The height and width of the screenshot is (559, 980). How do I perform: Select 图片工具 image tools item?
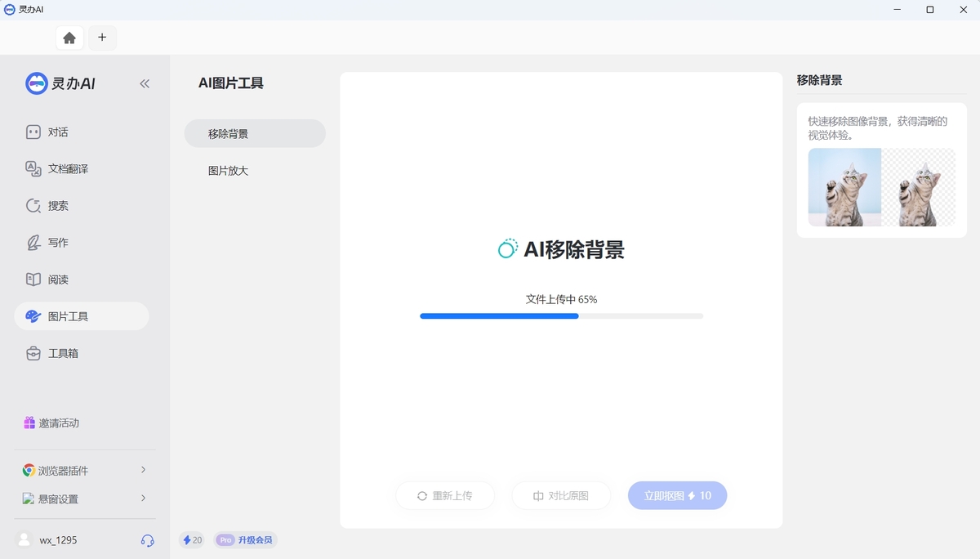coord(82,316)
